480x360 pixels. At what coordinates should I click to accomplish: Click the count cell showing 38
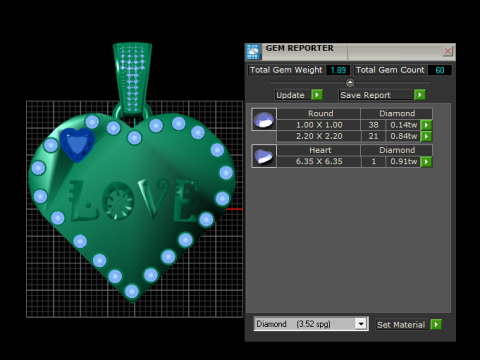(373, 125)
